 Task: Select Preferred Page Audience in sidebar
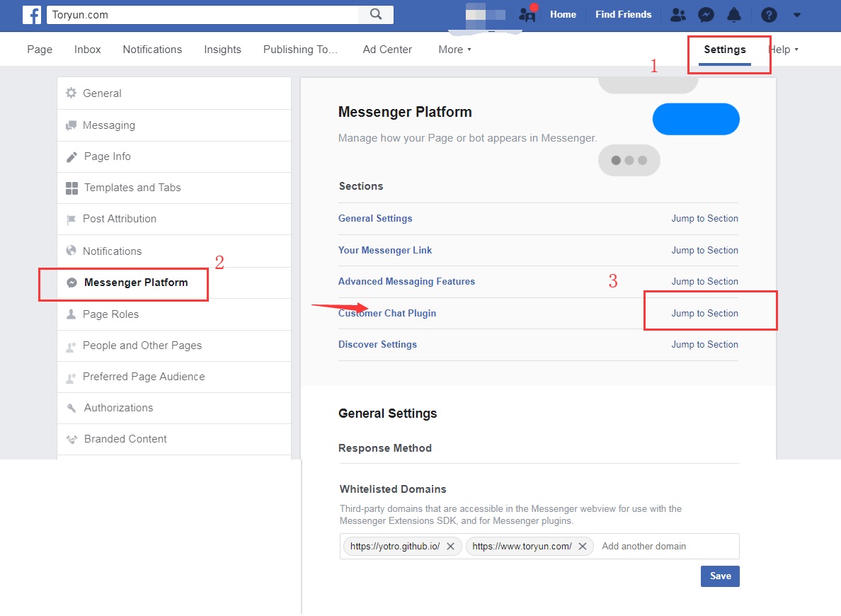tap(173, 377)
